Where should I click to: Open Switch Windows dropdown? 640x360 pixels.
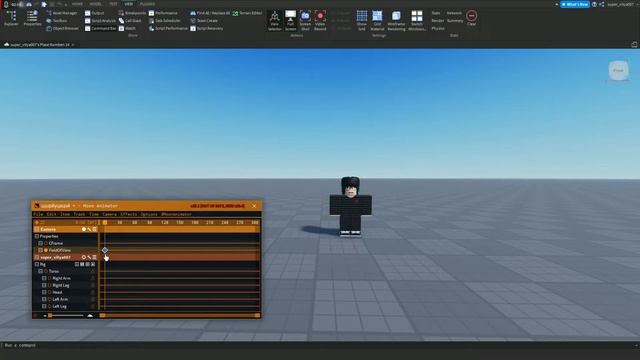click(x=417, y=20)
